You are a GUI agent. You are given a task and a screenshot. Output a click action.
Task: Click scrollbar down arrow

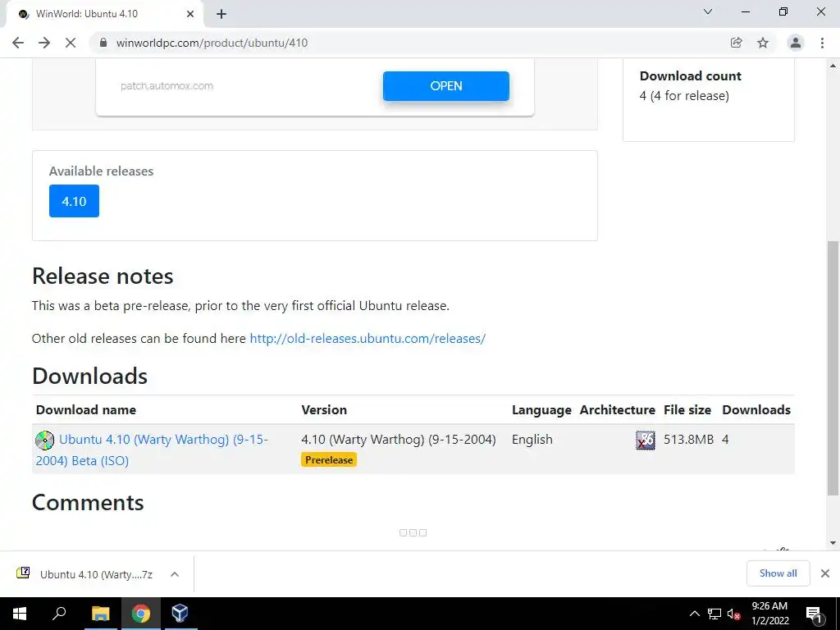(833, 543)
